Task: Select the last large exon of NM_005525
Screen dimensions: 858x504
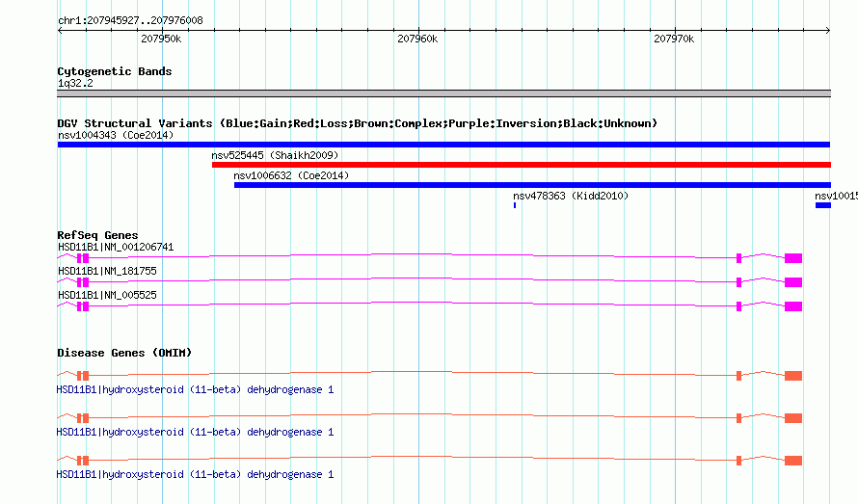Action: pos(793,306)
